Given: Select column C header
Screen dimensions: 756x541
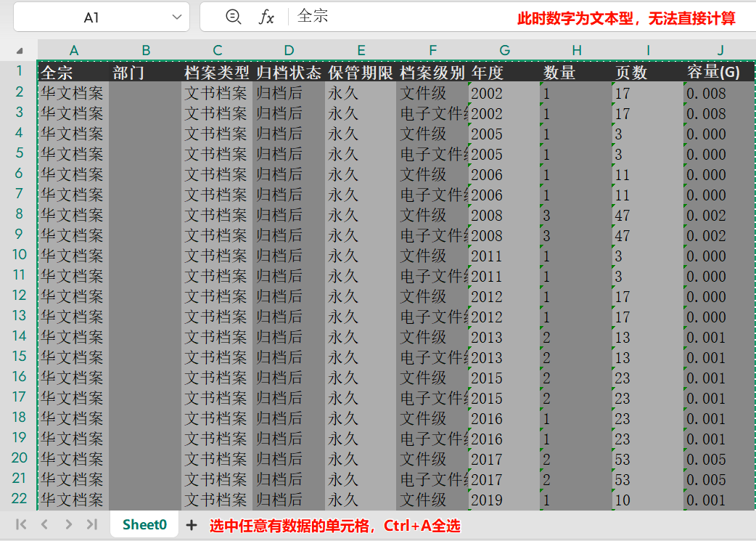Looking at the screenshot, I should point(217,50).
